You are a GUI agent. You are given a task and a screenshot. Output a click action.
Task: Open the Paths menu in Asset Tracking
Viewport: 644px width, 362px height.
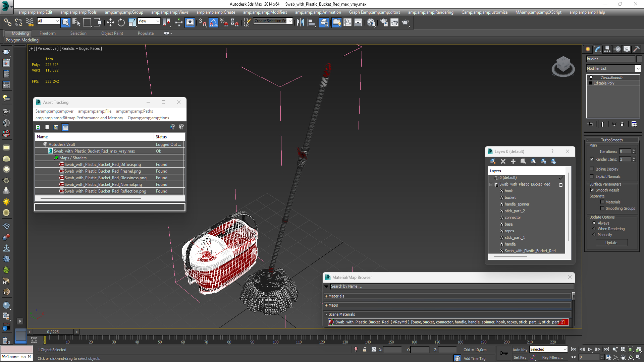click(x=134, y=111)
